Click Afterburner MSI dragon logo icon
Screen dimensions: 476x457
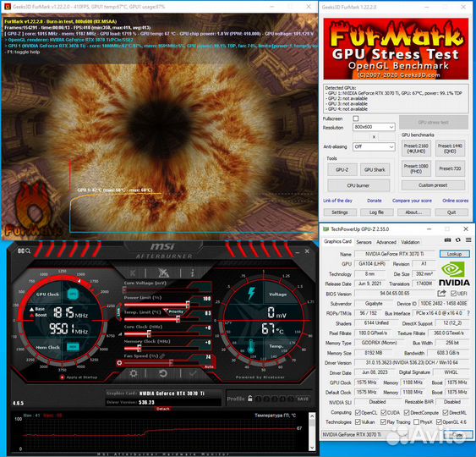click(163, 273)
